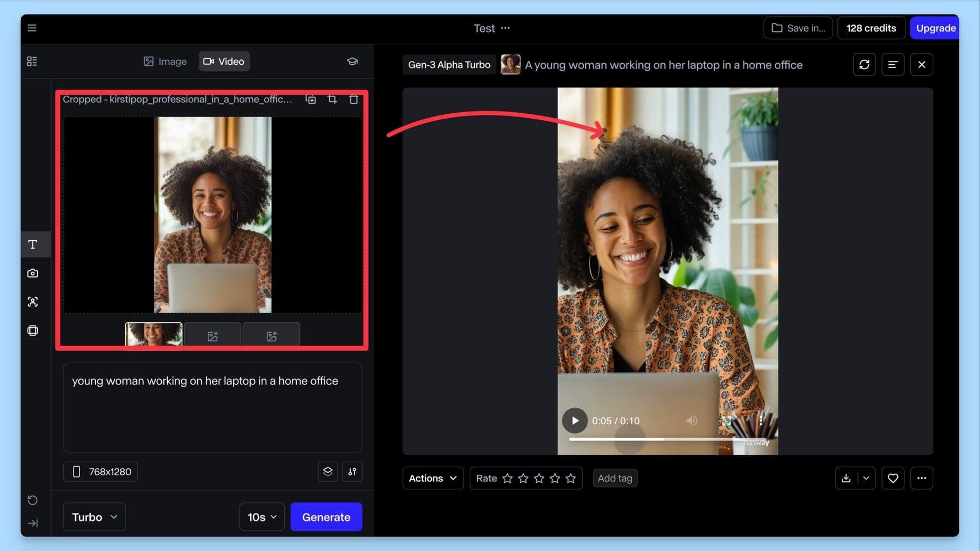Close the video result panel
Screen dimensions: 980x551
coord(922,64)
